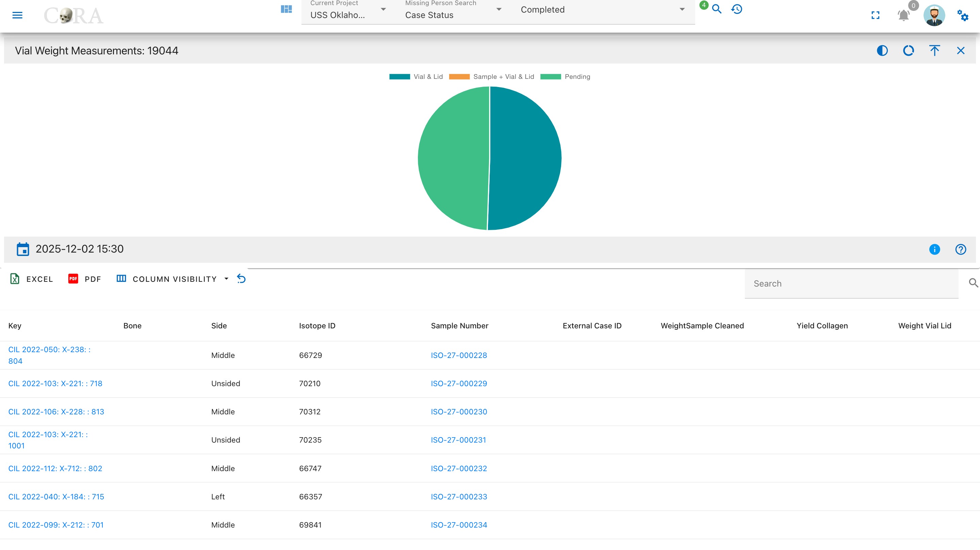Click the scroll-to-top arrow icon
Viewport: 980px width, 550px height.
coord(935,51)
